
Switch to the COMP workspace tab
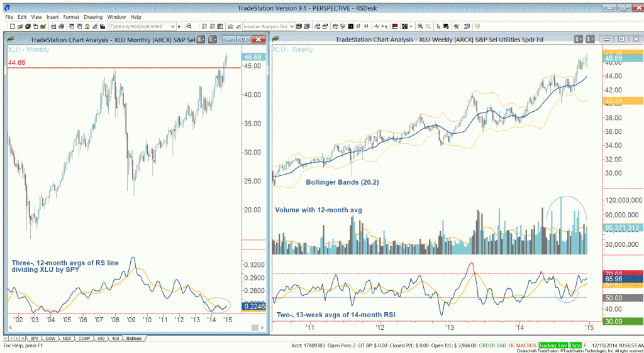click(x=84, y=339)
